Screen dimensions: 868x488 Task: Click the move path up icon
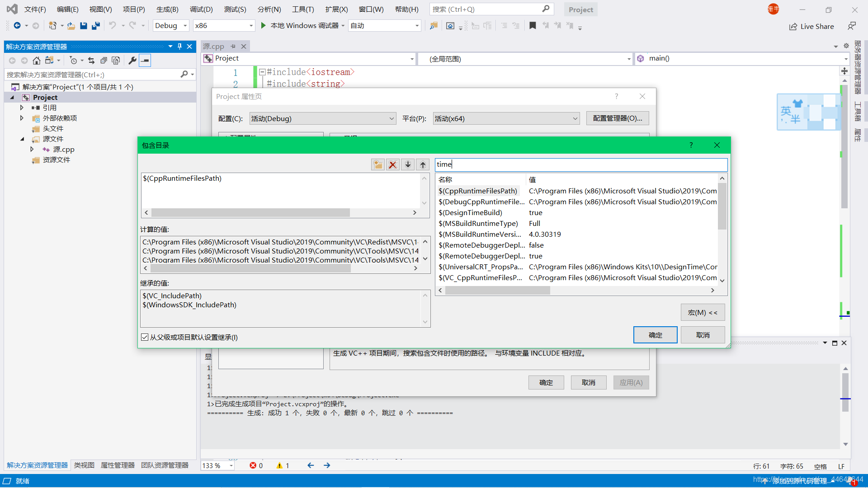pyautogui.click(x=423, y=164)
